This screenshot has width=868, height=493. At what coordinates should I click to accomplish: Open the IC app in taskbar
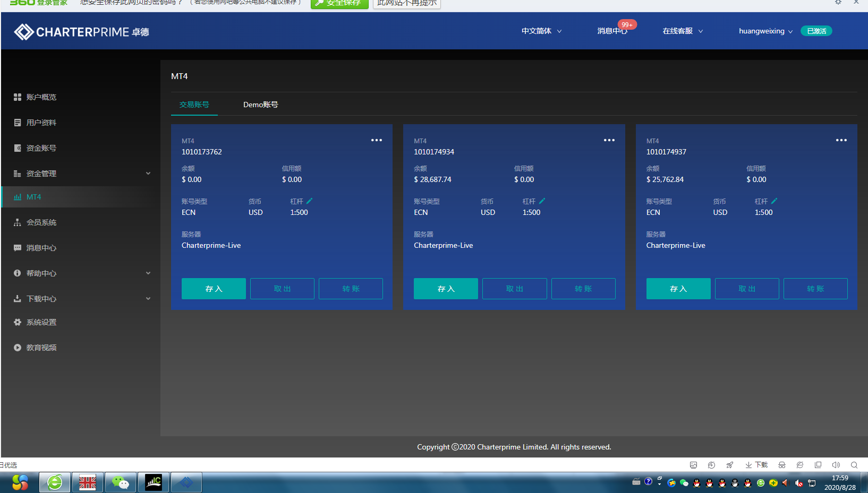click(x=154, y=482)
